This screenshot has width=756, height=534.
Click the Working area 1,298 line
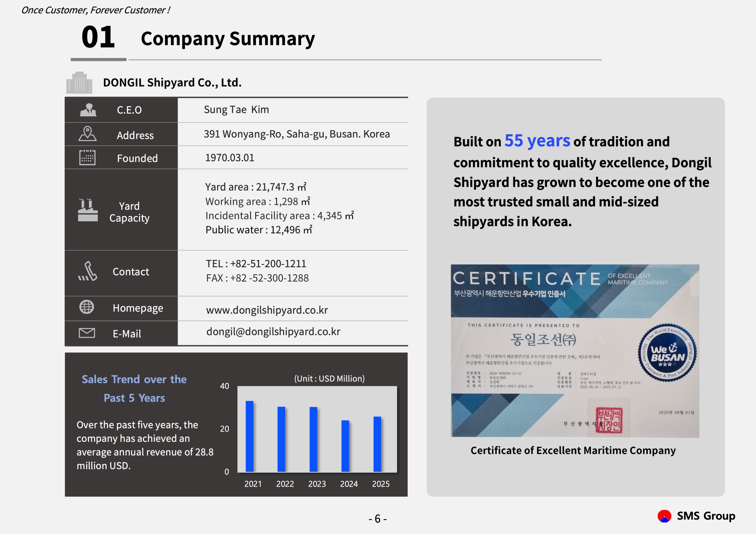click(x=258, y=201)
